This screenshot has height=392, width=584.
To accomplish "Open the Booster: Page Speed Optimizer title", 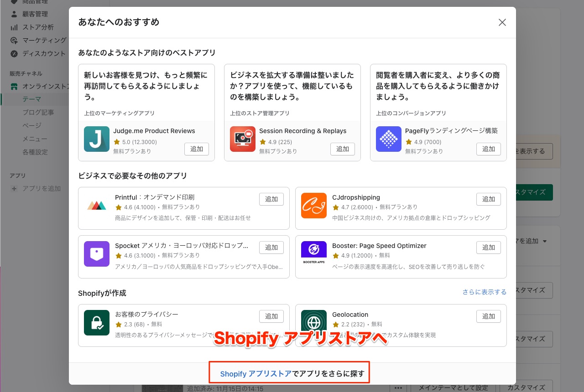I will click(x=379, y=246).
